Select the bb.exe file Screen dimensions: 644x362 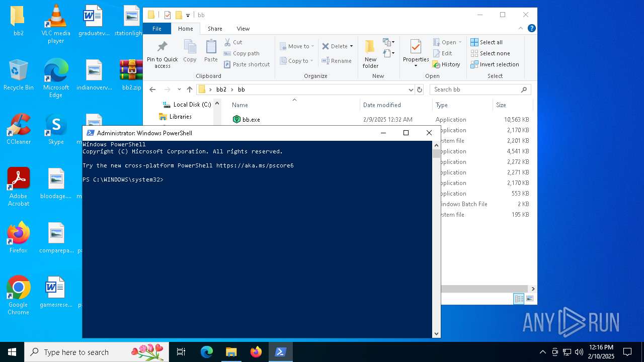247,120
